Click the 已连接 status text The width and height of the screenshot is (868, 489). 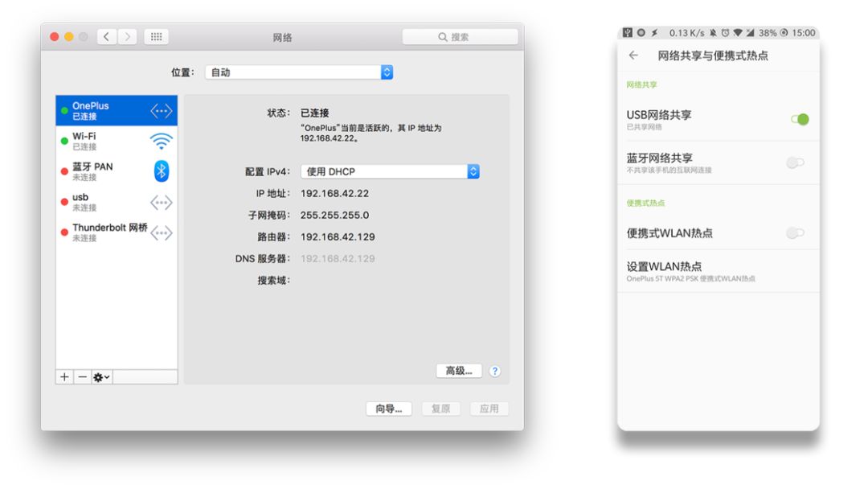pos(314,113)
